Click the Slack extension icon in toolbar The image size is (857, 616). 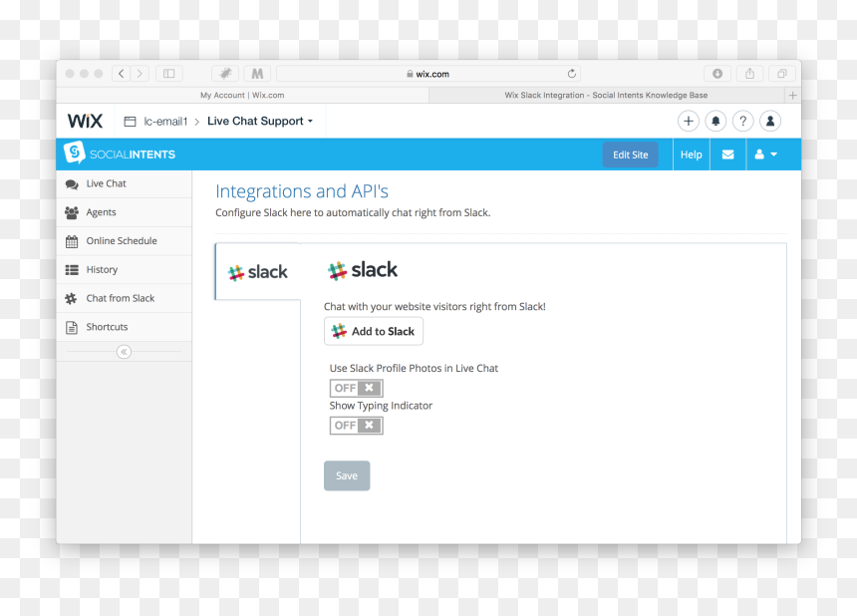(x=225, y=73)
